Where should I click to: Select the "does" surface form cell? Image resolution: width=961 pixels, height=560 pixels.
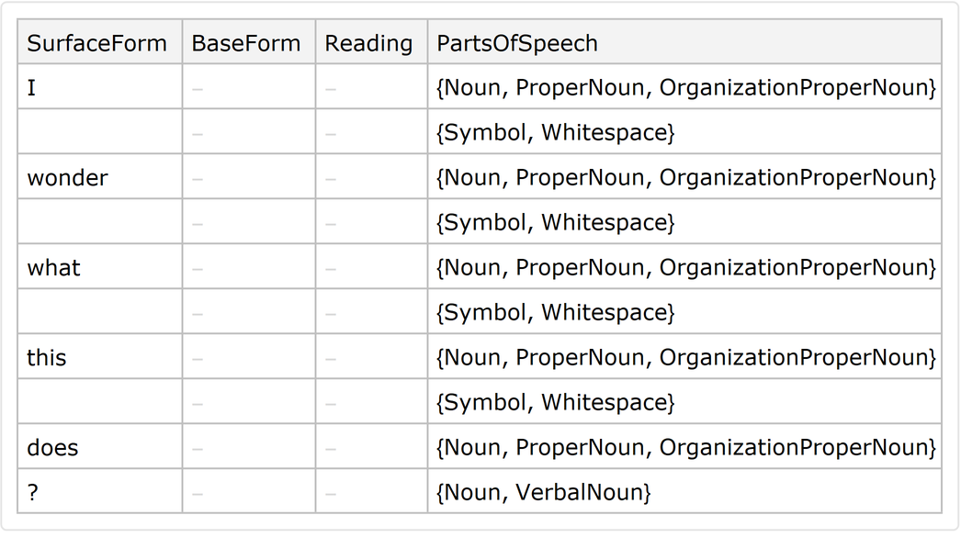[x=53, y=448]
